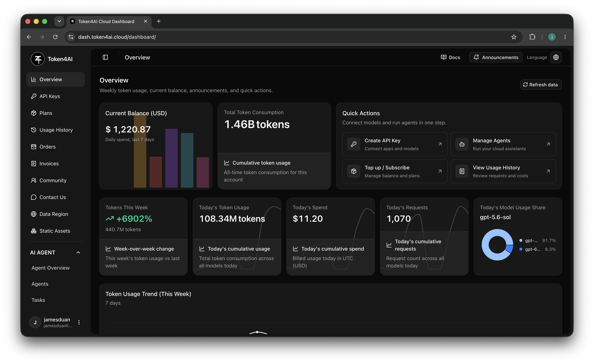
Task: Open Data Region settings
Action: click(55, 214)
